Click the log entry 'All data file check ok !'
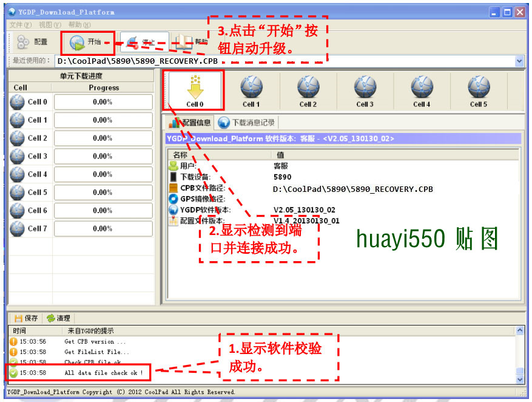This screenshot has width=532, height=402. pos(104,373)
